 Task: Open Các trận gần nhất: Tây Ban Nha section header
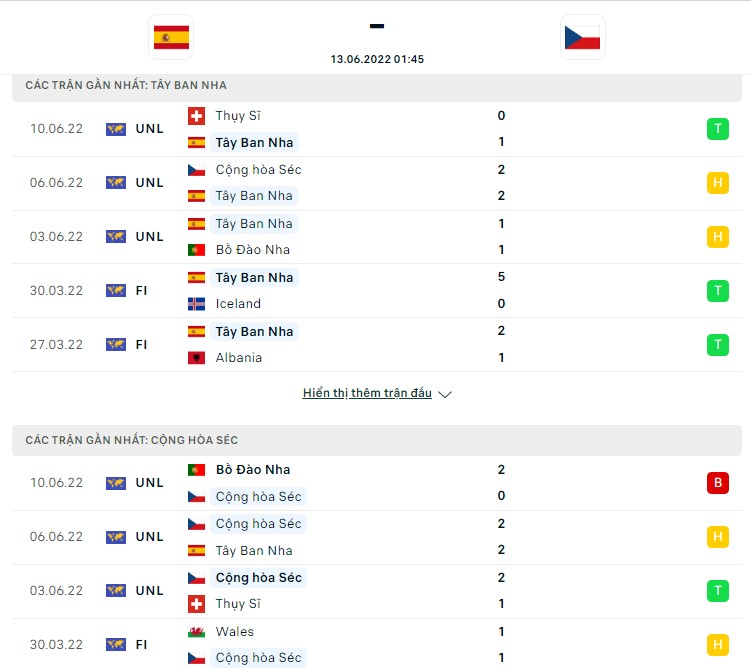(377, 85)
